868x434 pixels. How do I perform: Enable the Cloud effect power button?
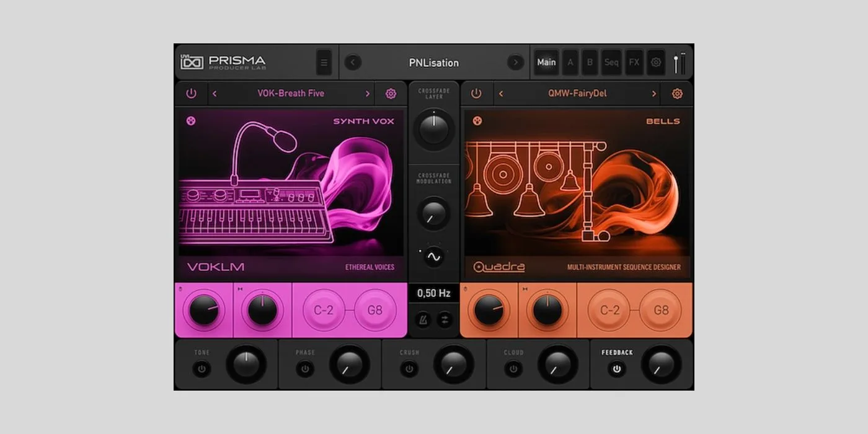click(513, 369)
